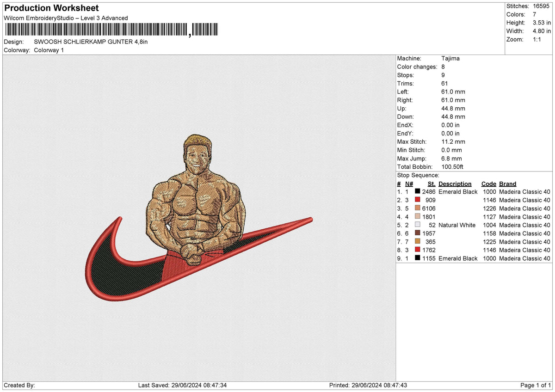This screenshot has height=392, width=555.
Task: Select the Height value 3.53 in
Action: coord(542,23)
